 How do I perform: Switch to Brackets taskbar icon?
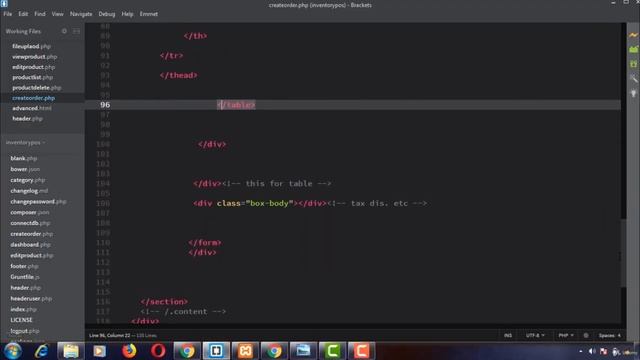coord(216,351)
